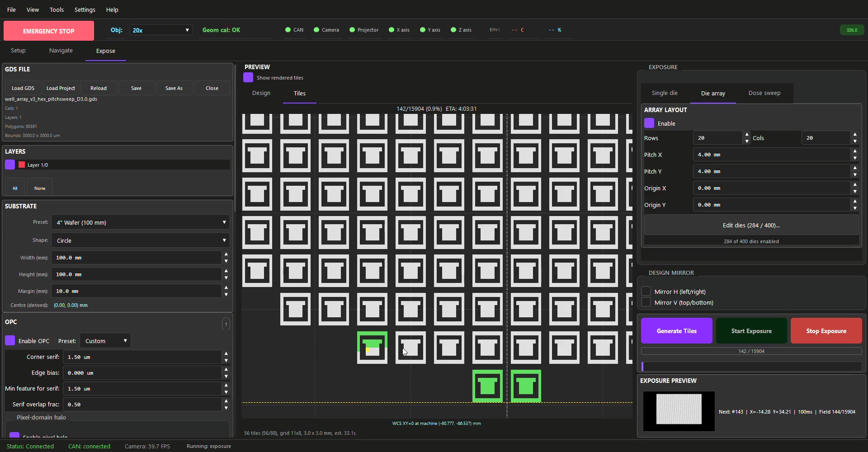The height and width of the screenshot is (452, 868).
Task: Click the Load GDS button
Action: pos(23,88)
